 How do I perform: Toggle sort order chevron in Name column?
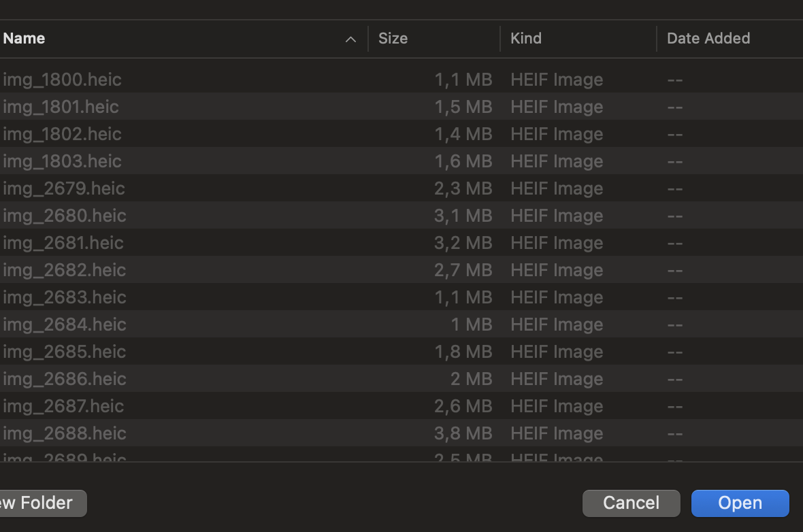tap(350, 39)
